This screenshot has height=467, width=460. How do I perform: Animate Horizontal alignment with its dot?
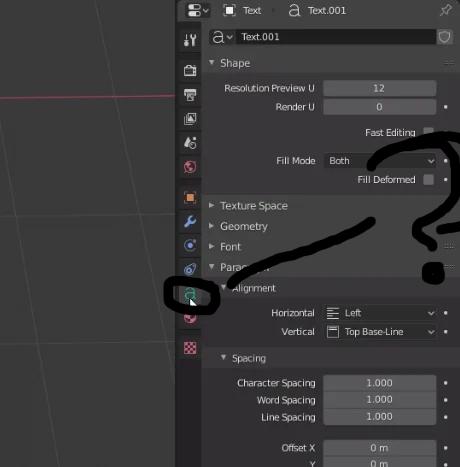446,313
